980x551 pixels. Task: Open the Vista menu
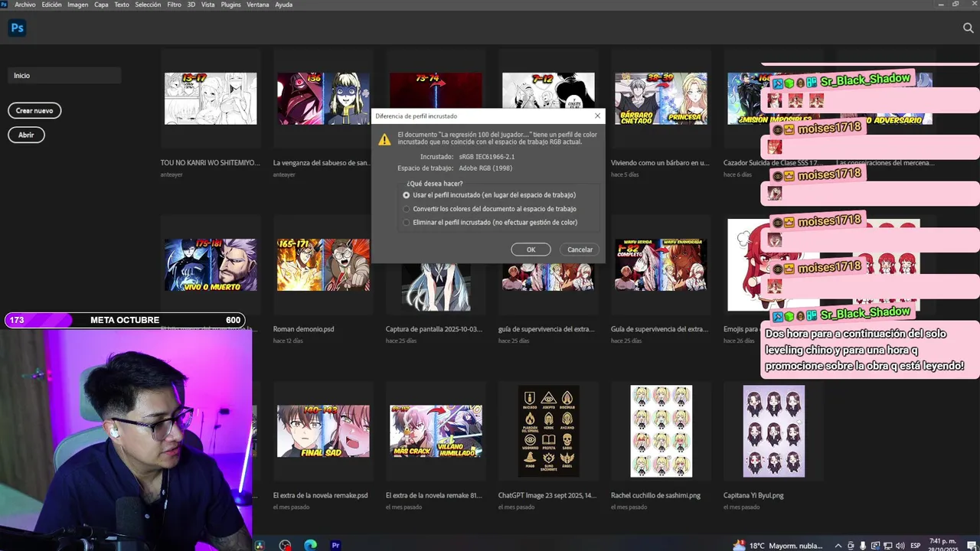click(207, 5)
